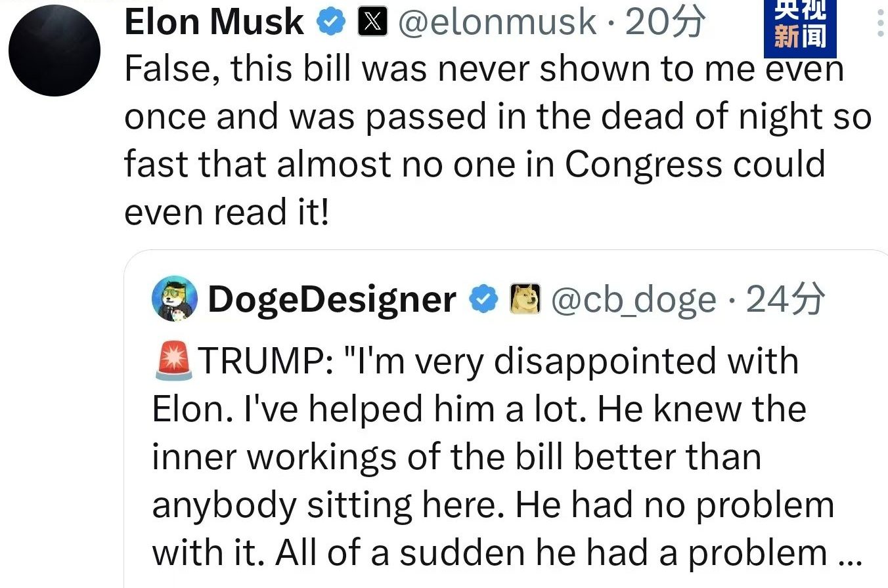The image size is (888, 588).
Task: Open the 20分 timestamp on Elon's tweet
Action: tap(665, 23)
